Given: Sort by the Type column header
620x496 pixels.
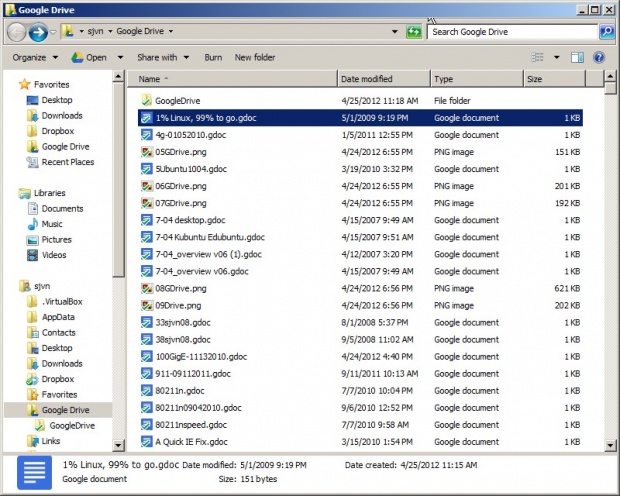Looking at the screenshot, I should coord(477,79).
